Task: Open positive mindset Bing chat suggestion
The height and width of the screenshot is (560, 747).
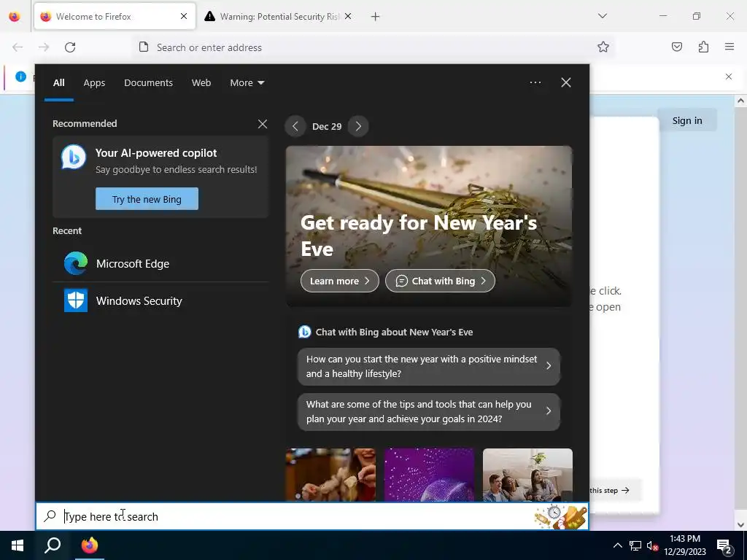Action: pyautogui.click(x=429, y=366)
